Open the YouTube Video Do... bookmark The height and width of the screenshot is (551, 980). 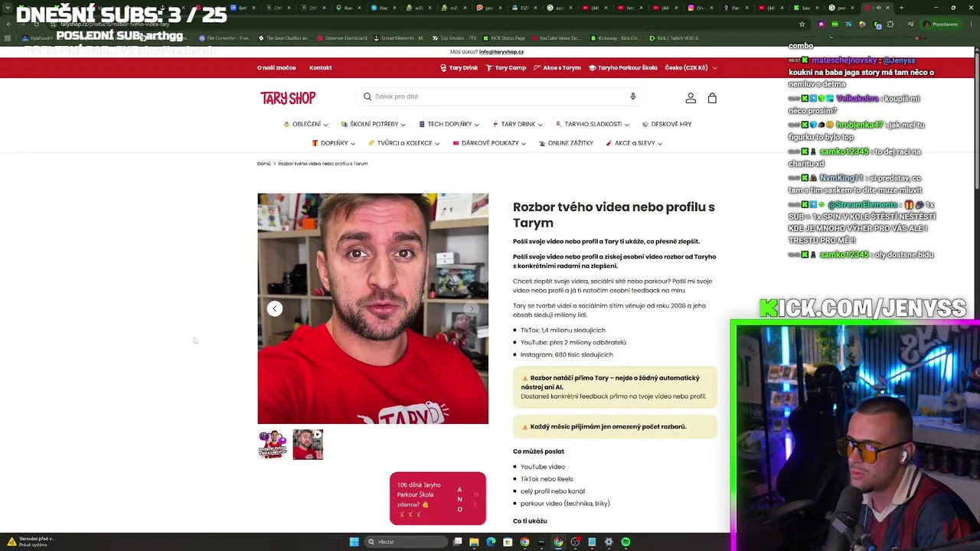point(556,37)
